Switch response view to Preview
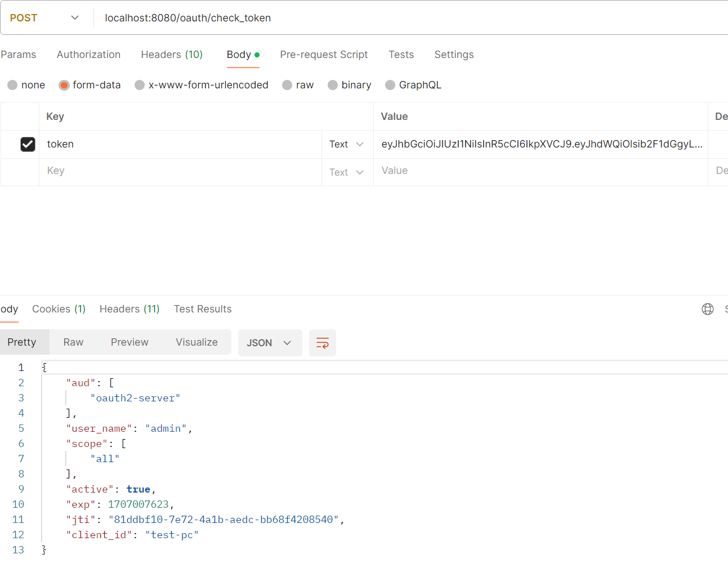This screenshot has height=577, width=728. tap(129, 342)
